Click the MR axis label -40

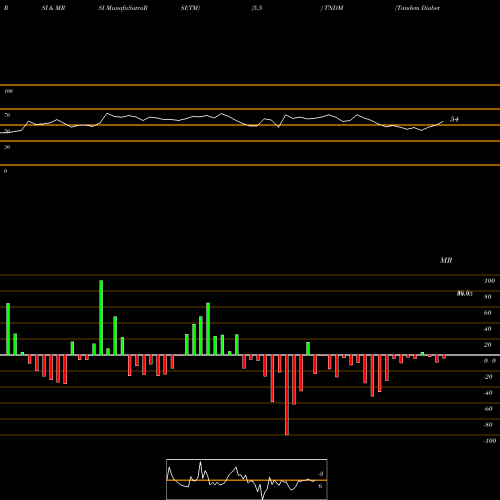tap(488, 393)
